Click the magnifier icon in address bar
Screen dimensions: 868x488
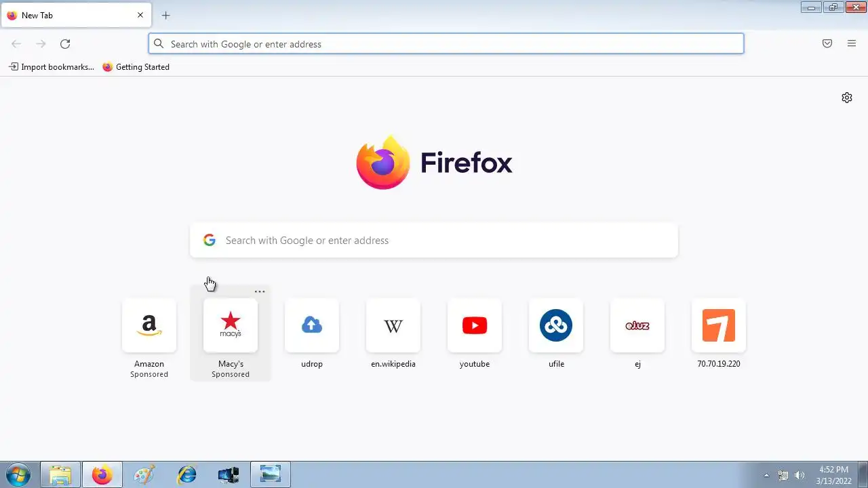click(159, 44)
